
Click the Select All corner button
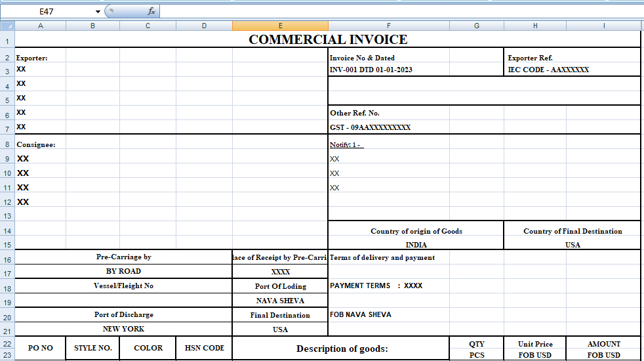[x=7, y=26]
